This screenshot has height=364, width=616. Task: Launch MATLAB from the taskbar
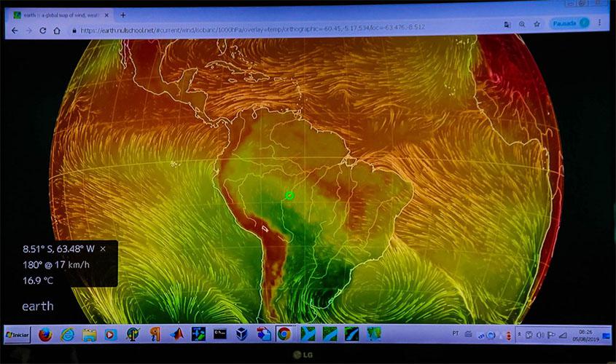(176, 334)
